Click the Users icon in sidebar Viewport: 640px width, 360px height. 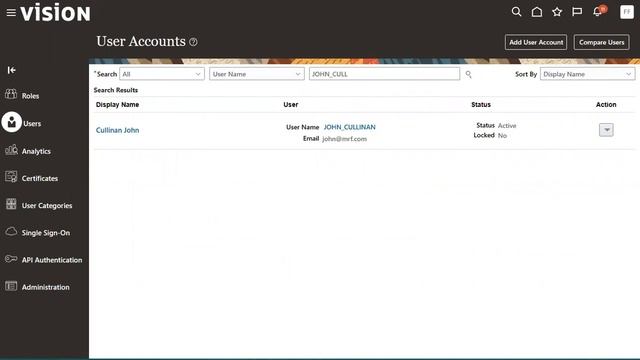(x=11, y=122)
